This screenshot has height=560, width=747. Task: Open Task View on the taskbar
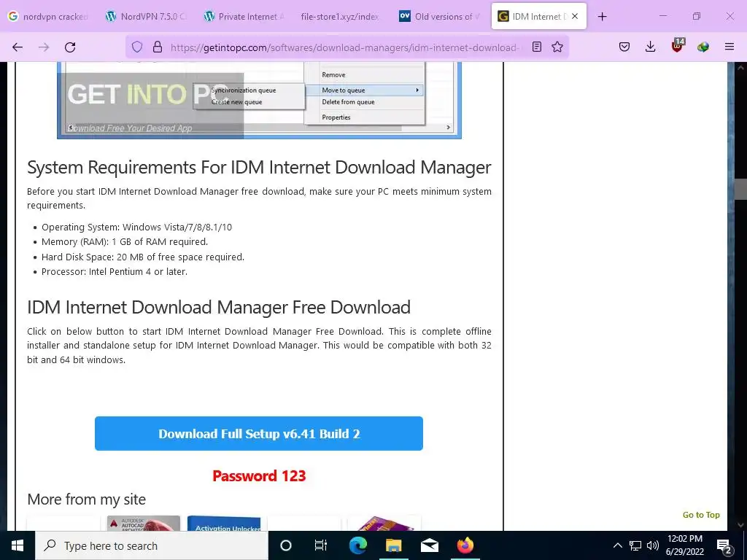pyautogui.click(x=321, y=545)
